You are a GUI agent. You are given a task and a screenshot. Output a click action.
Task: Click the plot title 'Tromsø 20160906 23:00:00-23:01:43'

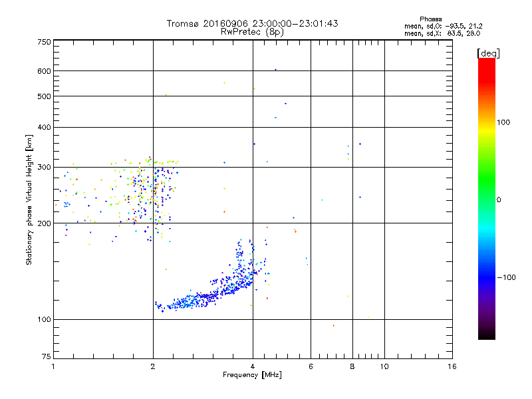click(x=252, y=23)
